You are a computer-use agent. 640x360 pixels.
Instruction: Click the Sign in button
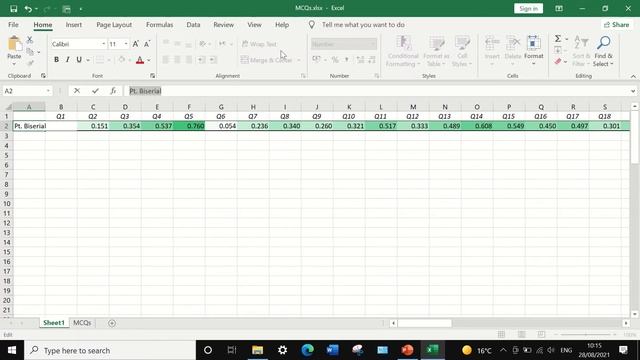[x=528, y=9]
